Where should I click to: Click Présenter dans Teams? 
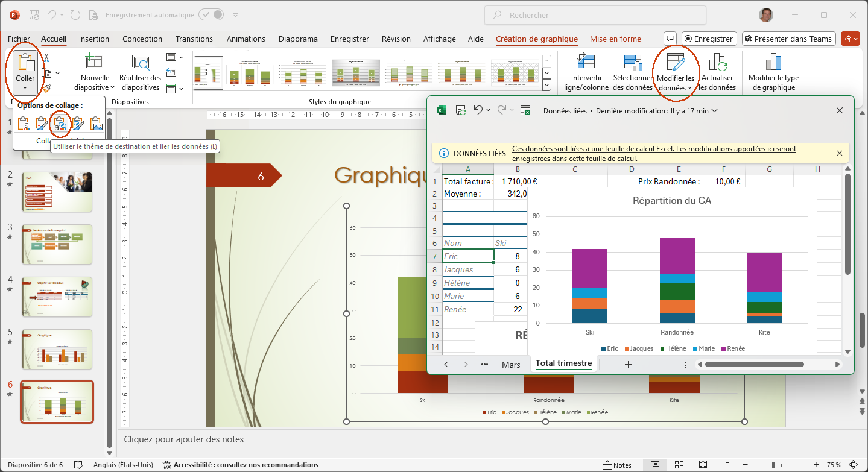point(788,39)
